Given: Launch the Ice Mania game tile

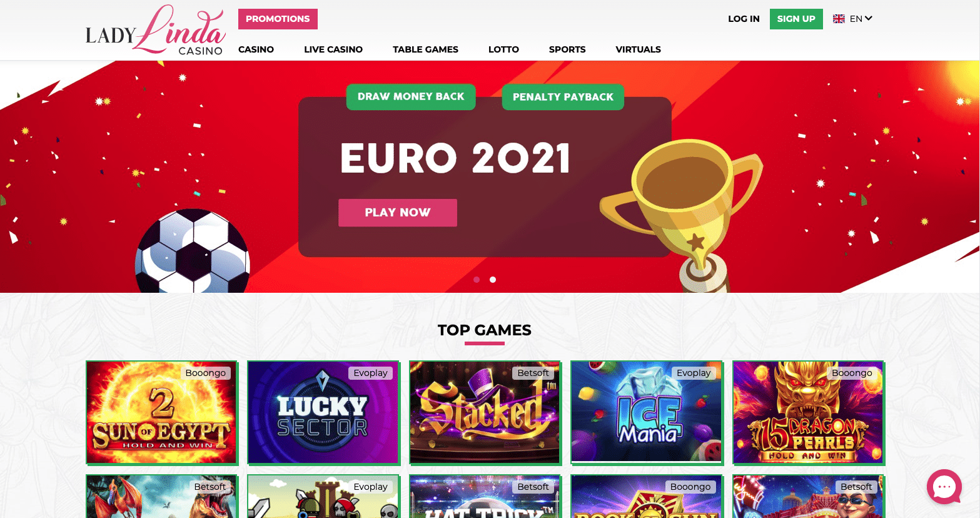Looking at the screenshot, I should coord(647,412).
